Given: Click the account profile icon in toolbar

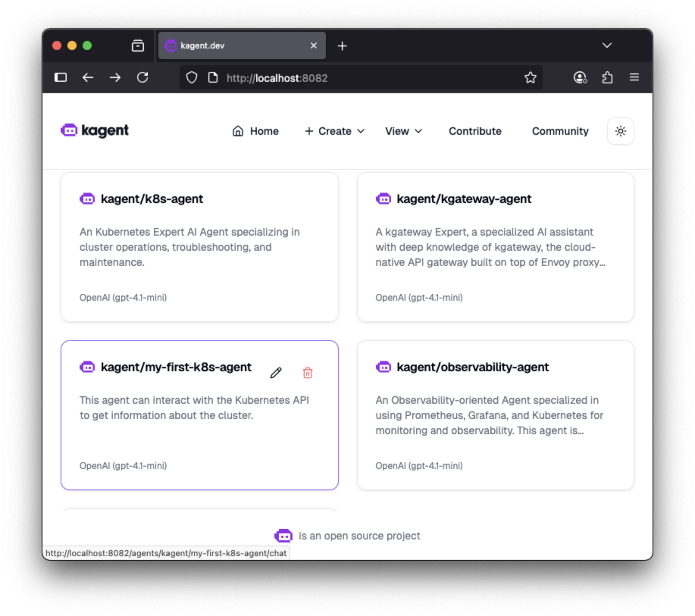Looking at the screenshot, I should pyautogui.click(x=580, y=77).
